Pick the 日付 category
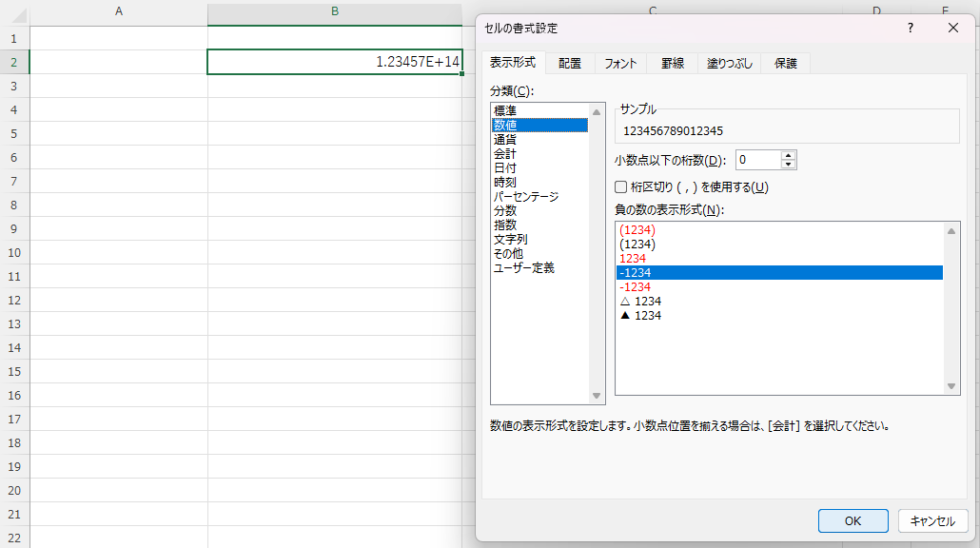 click(x=539, y=168)
